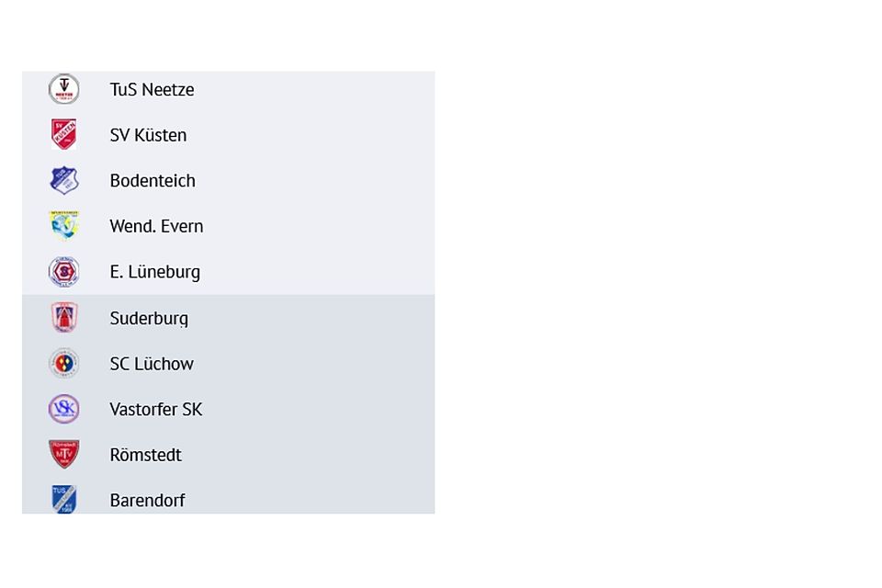Click the SC Lüchow round logo

(x=64, y=364)
